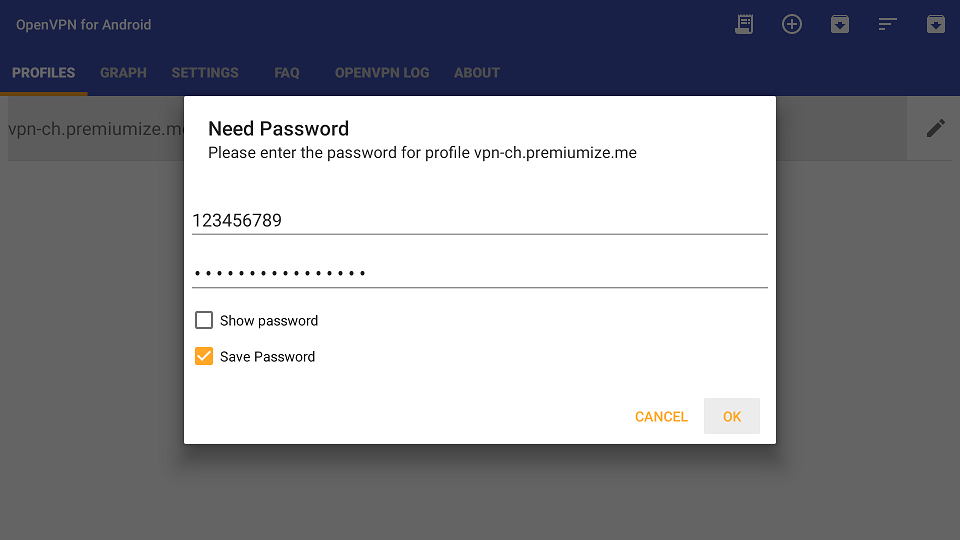Select the PROFILES tab
960x540 pixels.
43,73
